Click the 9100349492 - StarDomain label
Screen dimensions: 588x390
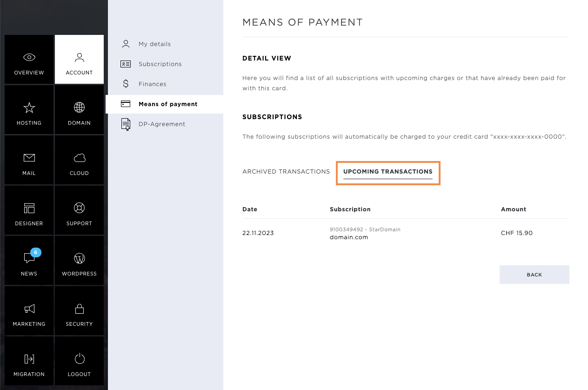coord(365,229)
